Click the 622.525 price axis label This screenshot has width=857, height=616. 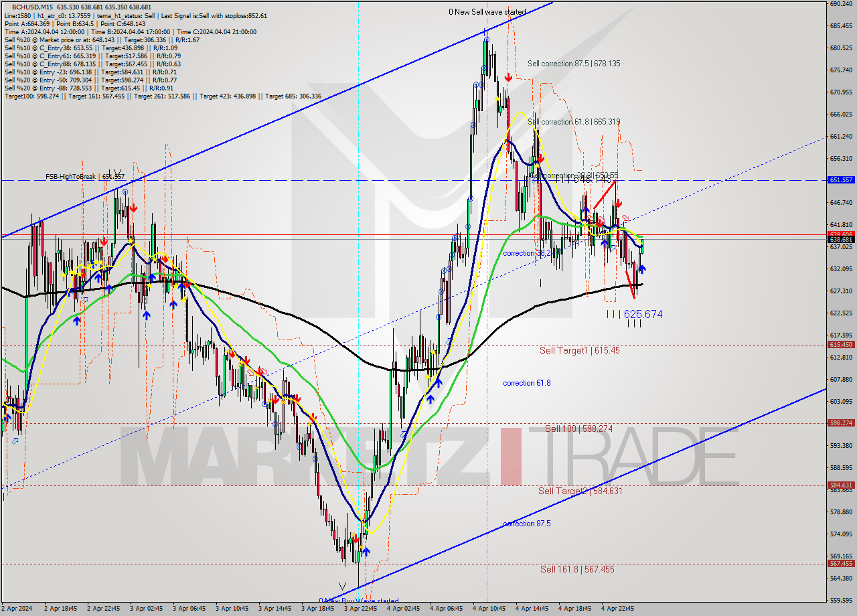click(x=841, y=313)
